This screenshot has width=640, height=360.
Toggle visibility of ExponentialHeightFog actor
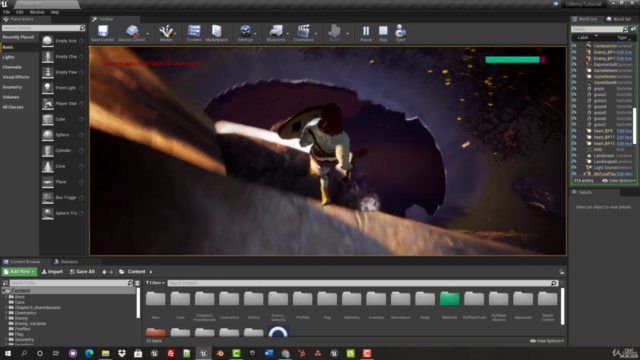click(574, 64)
